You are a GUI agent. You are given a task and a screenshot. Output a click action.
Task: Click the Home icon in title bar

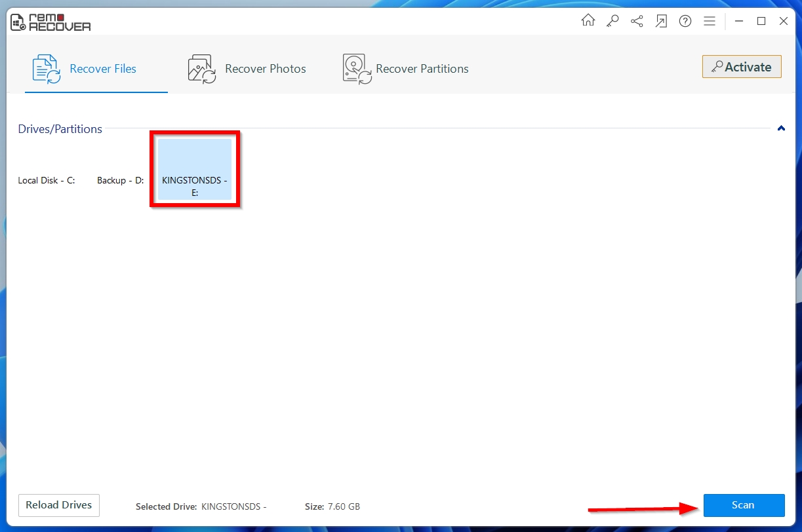[588, 21]
